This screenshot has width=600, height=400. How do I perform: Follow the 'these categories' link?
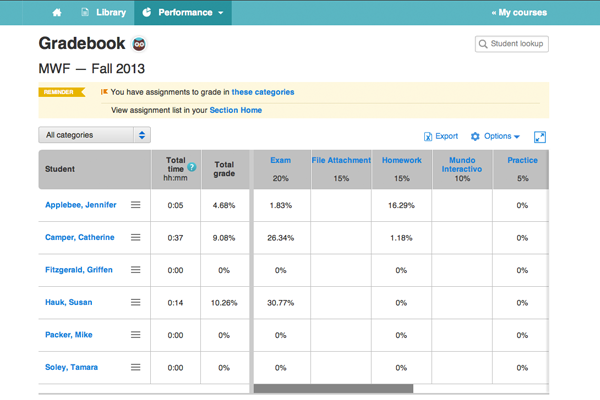click(263, 92)
